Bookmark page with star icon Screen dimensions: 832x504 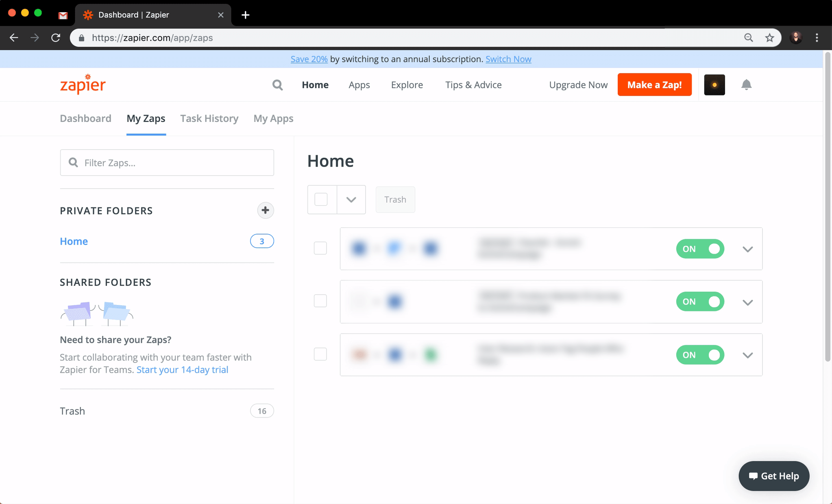coord(769,38)
